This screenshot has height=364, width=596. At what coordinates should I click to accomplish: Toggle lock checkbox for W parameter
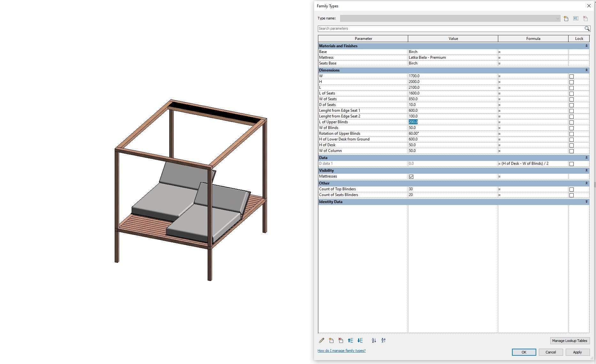coord(571,76)
